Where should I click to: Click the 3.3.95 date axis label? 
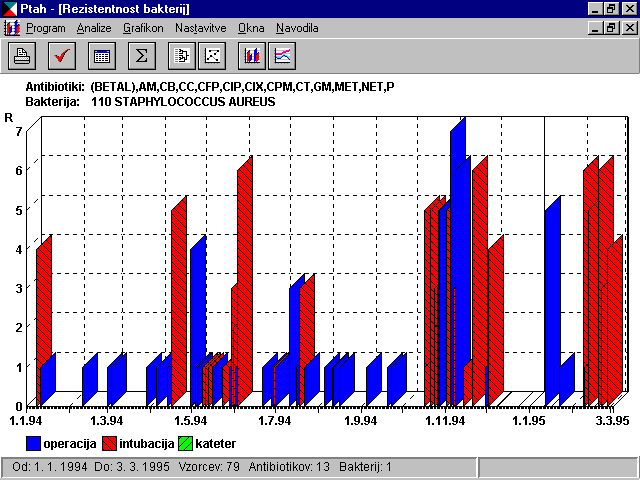pyautogui.click(x=612, y=420)
